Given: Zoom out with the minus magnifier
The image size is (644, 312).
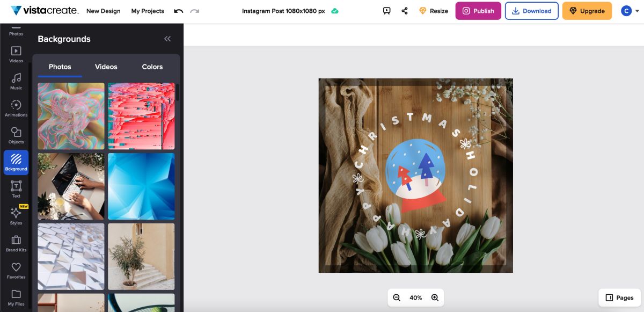Looking at the screenshot, I should (397, 298).
